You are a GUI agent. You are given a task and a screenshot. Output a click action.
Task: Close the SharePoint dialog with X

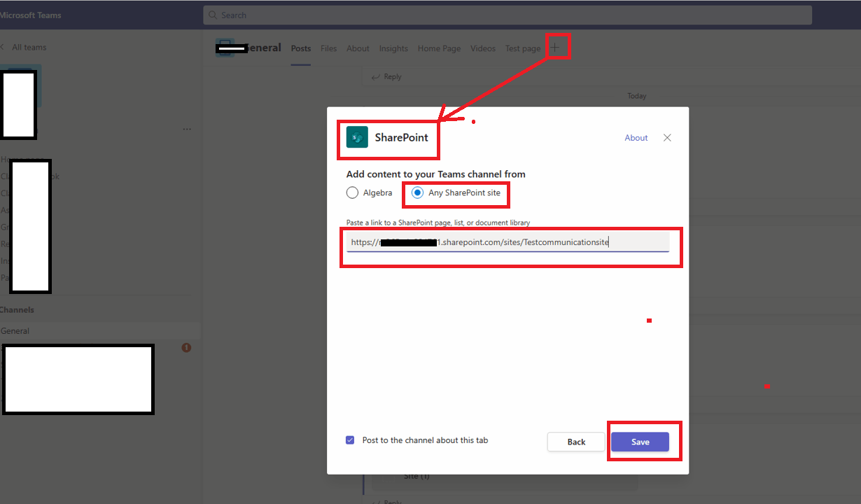(667, 138)
